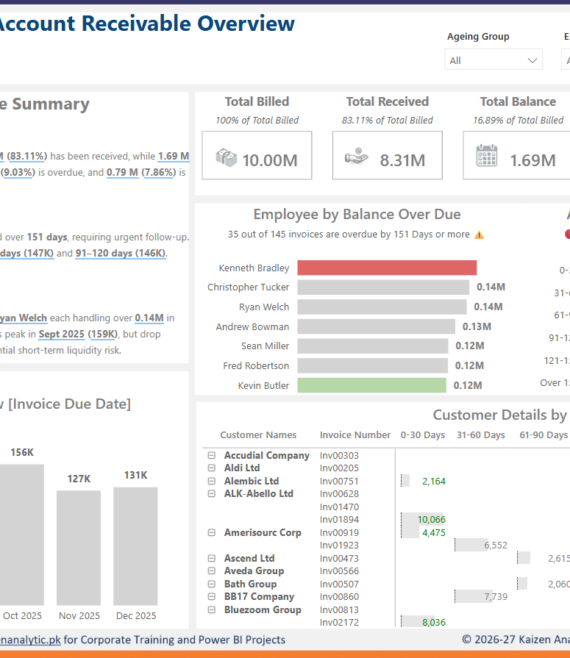
Task: Sort by 61-90 Days column header
Action: click(544, 435)
